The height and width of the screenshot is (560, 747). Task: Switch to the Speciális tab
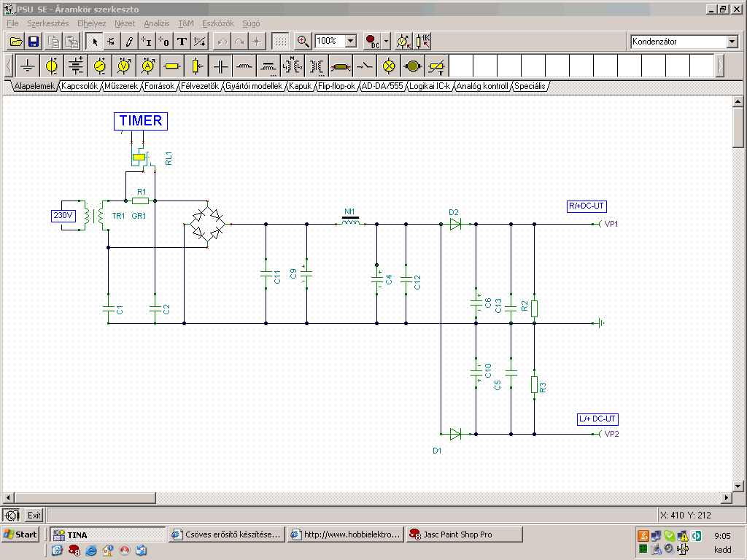530,86
